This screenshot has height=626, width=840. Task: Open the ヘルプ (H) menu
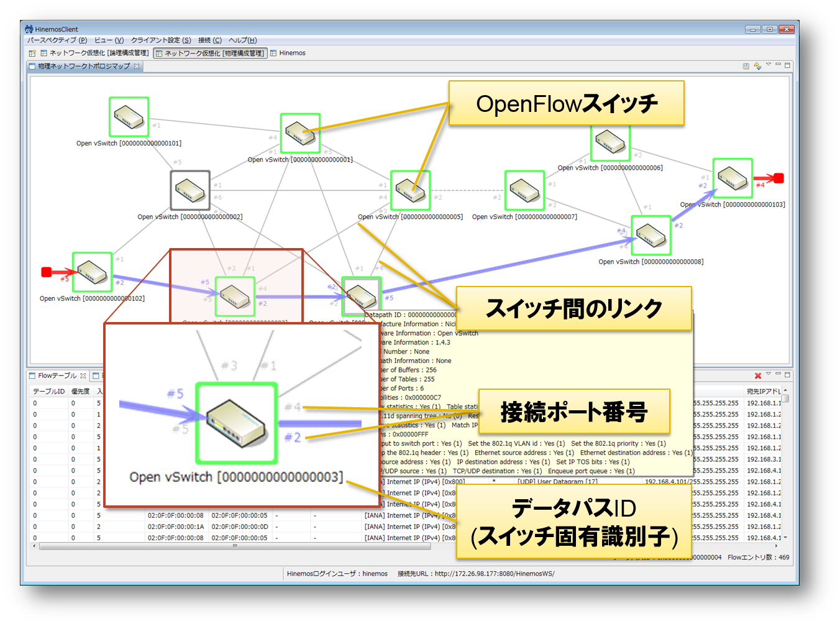242,40
